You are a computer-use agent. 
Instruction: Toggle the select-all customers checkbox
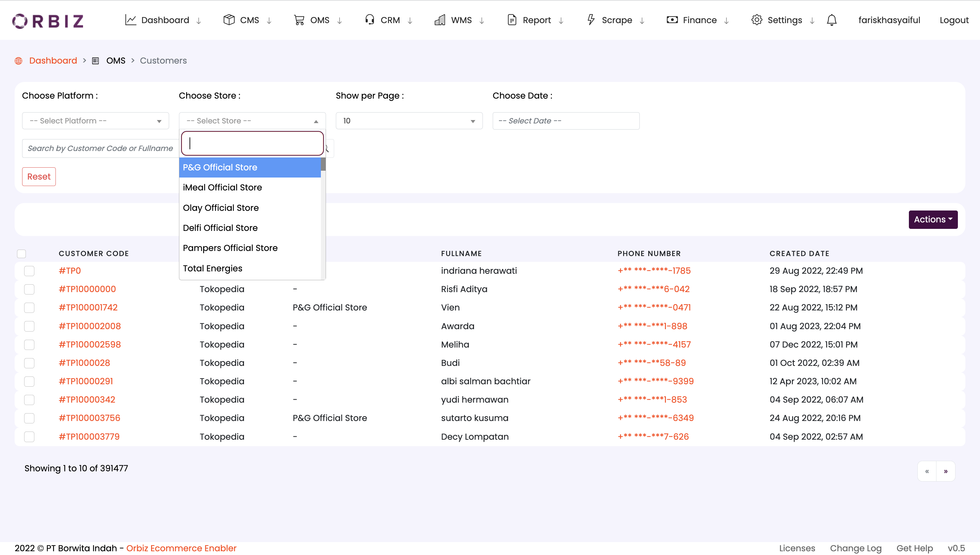click(21, 254)
